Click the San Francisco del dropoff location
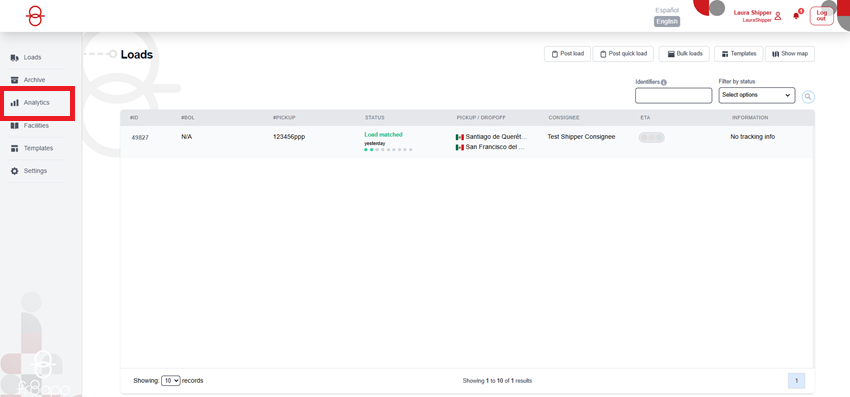 click(495, 147)
